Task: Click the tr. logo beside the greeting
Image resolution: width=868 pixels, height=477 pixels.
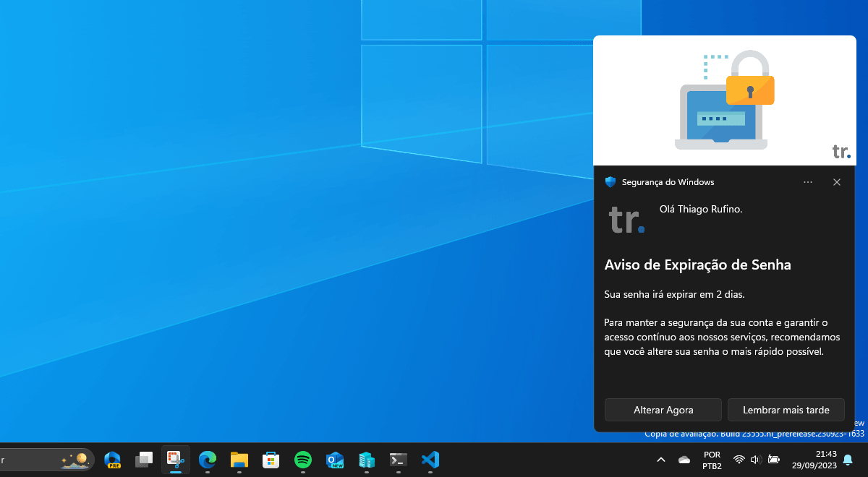Action: tap(626, 220)
